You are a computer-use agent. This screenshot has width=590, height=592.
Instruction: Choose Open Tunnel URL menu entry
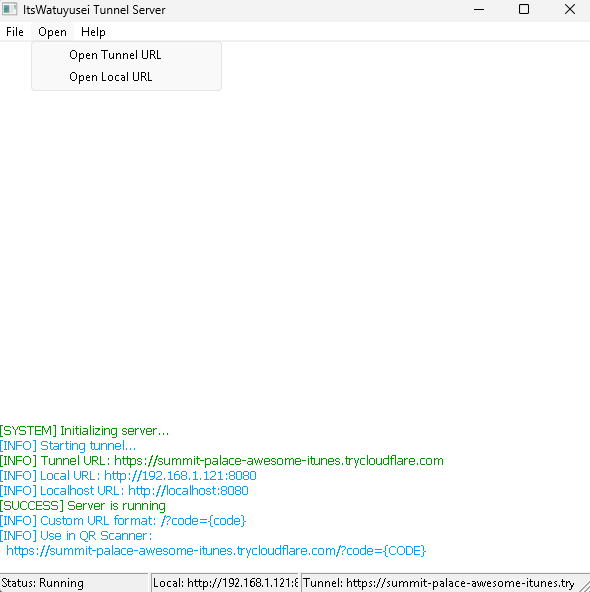coord(126,55)
